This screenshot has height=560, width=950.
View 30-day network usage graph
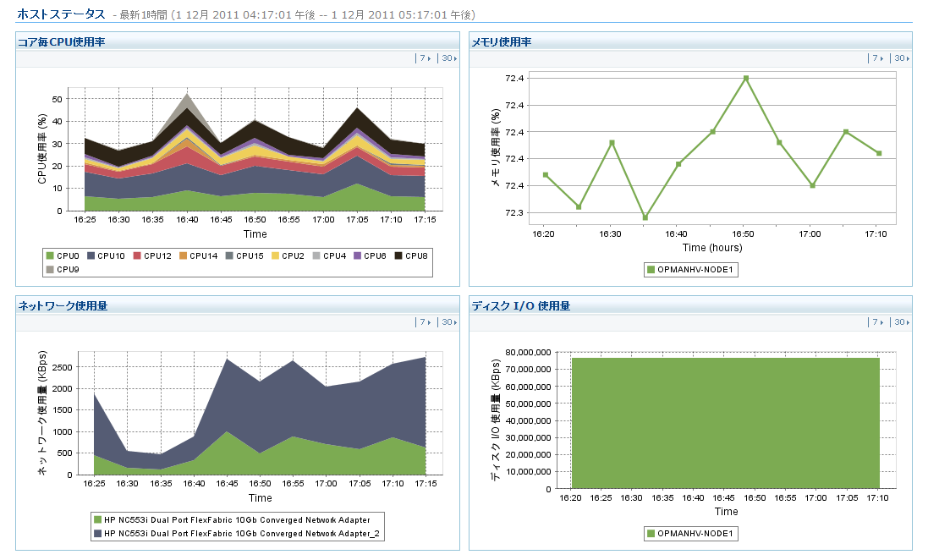(x=449, y=321)
